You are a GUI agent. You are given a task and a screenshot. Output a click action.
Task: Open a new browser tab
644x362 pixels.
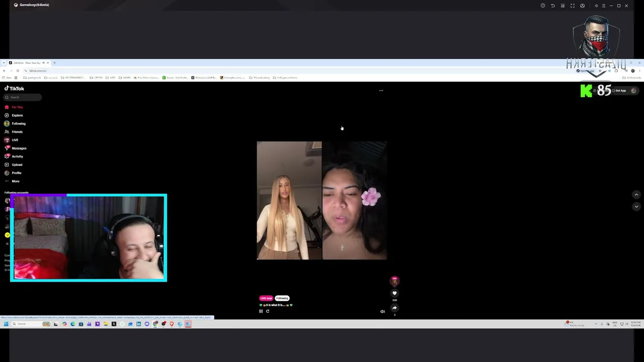coord(54,63)
